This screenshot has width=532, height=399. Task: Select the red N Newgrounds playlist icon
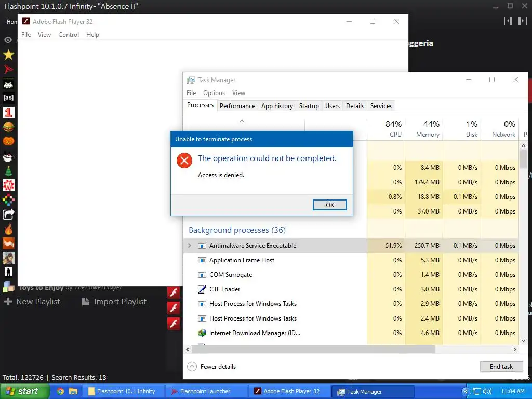8,185
